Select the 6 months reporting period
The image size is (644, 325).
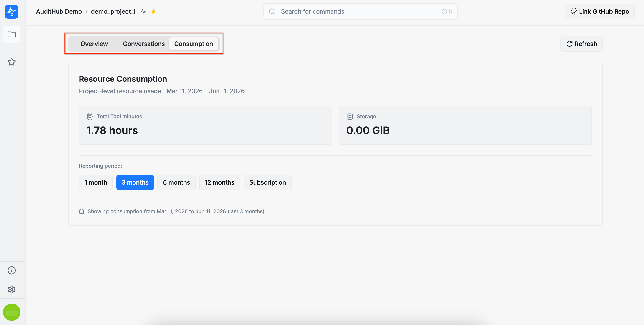[176, 182]
